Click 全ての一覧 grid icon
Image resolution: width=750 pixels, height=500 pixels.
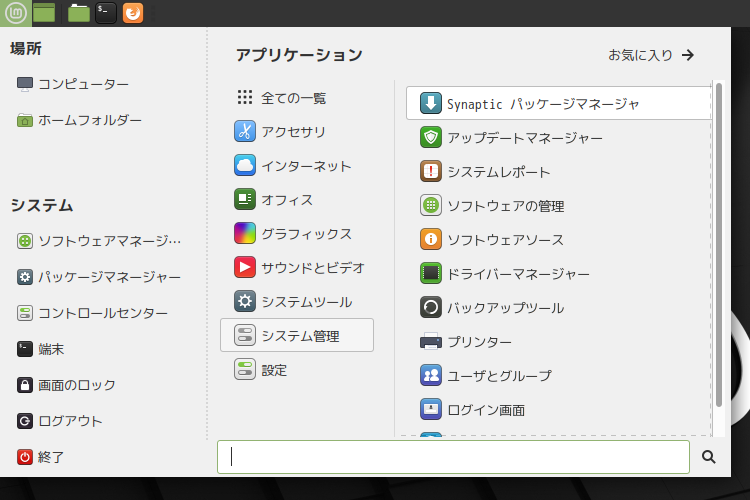tap(245, 97)
